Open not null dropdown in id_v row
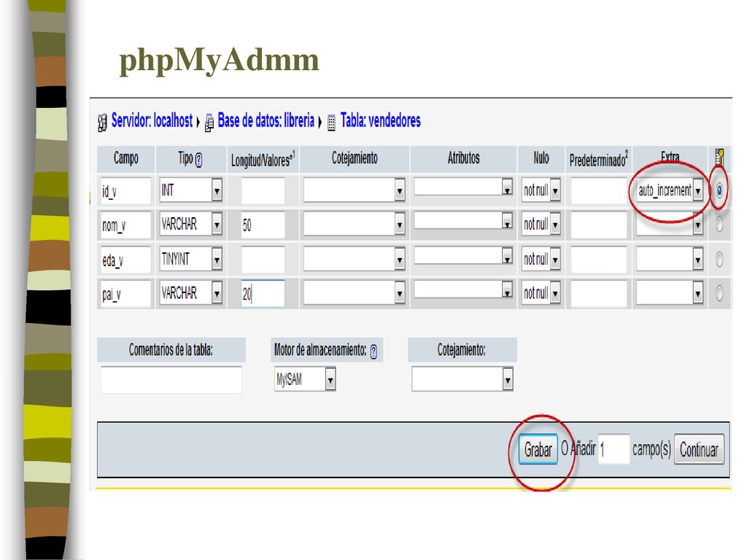This screenshot has width=747, height=560. (541, 190)
